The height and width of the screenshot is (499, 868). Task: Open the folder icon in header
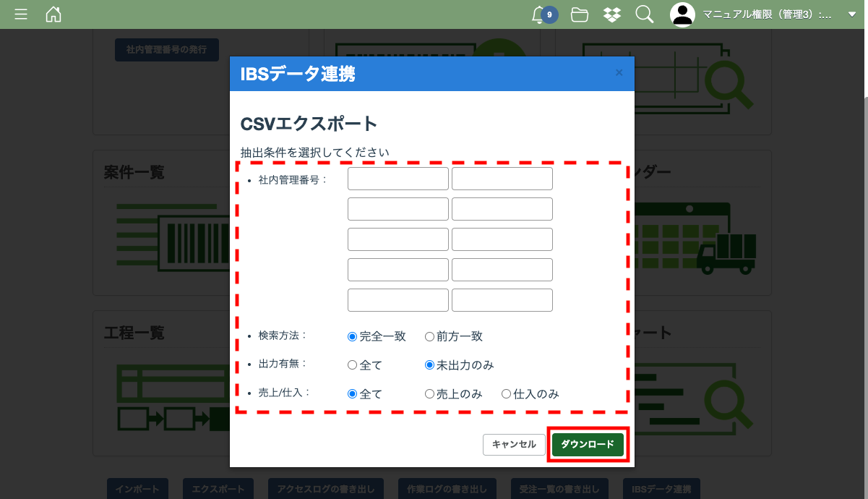point(580,14)
